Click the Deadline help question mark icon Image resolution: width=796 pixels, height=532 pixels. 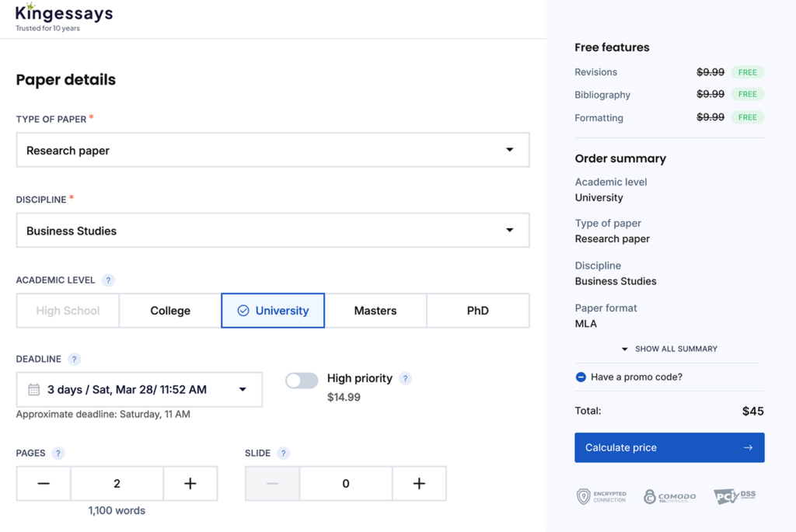coord(74,360)
